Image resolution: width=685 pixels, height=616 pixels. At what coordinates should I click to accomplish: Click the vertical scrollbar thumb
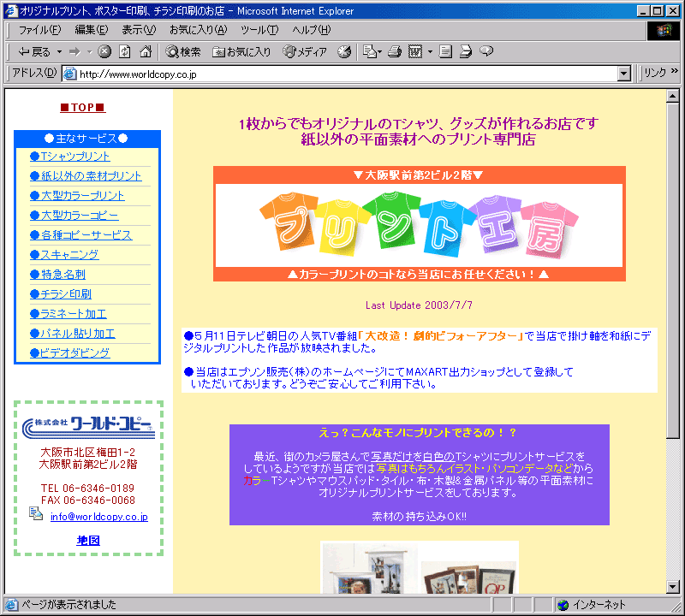[x=673, y=270]
